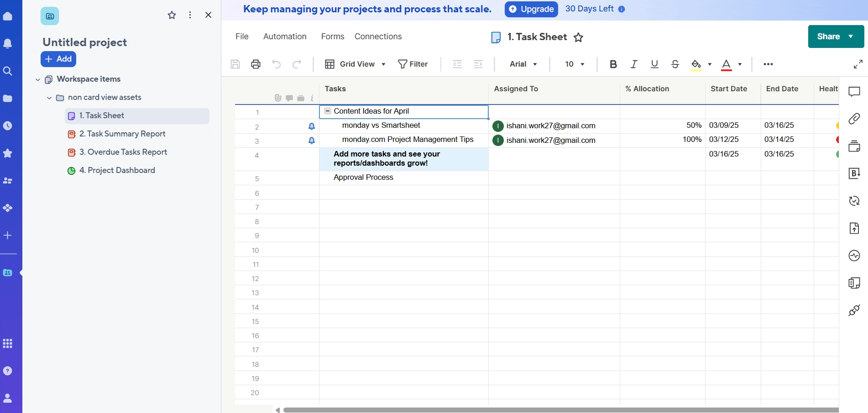Toggle bold formatting in the toolbar
868x413 pixels.
click(x=613, y=64)
